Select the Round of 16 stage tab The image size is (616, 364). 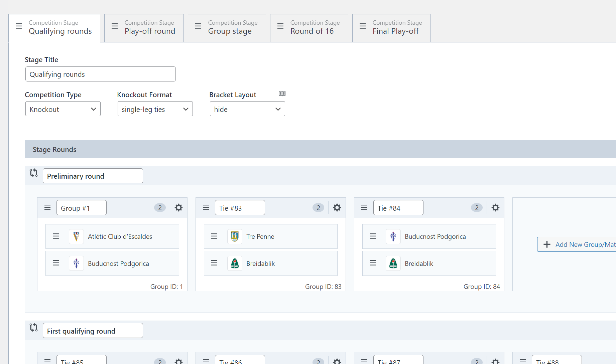[x=309, y=28]
